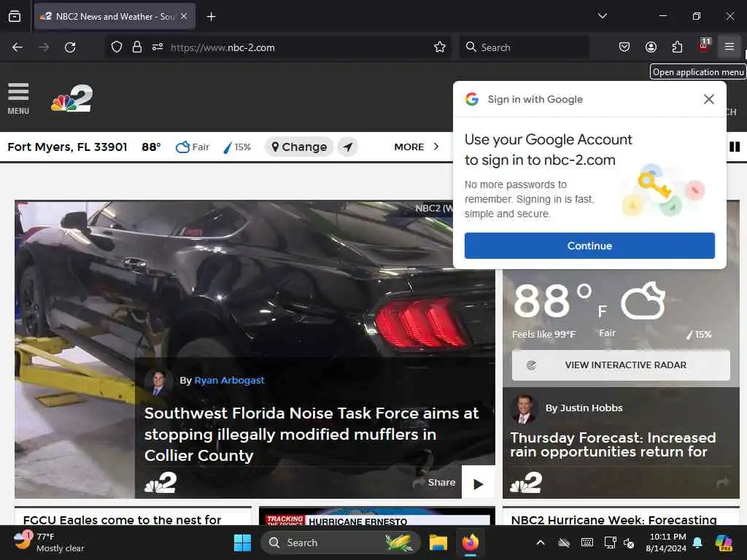Select the NBC2 News and Weather tab
Image resolution: width=747 pixels, height=560 pixels.
(115, 16)
